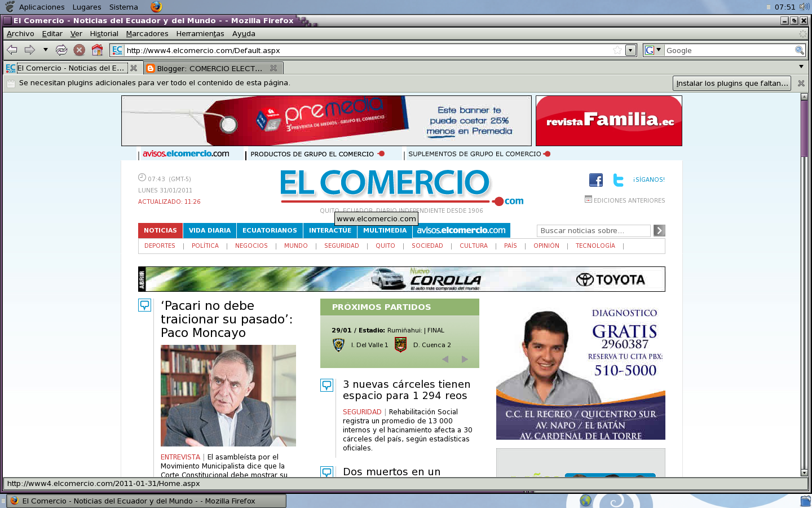
Task: Toggle the bookmark star in the address bar
Action: point(617,50)
